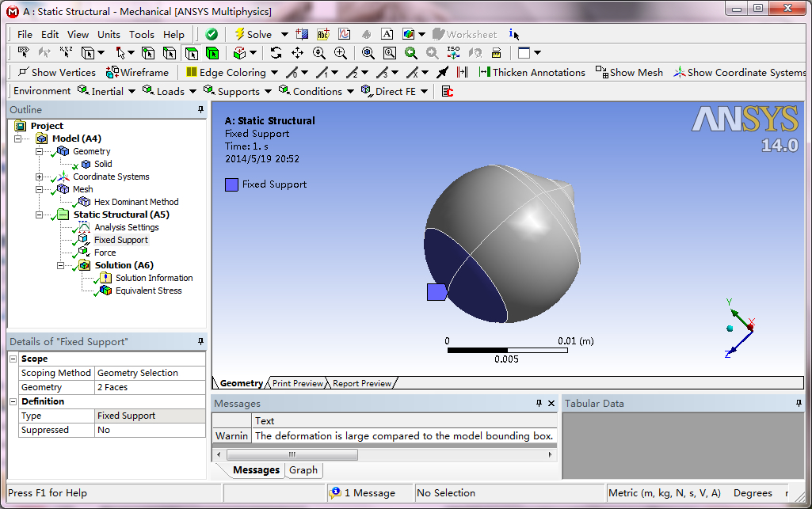Click the Pan four-arrow icon
This screenshot has width=812, height=509.
(x=297, y=53)
